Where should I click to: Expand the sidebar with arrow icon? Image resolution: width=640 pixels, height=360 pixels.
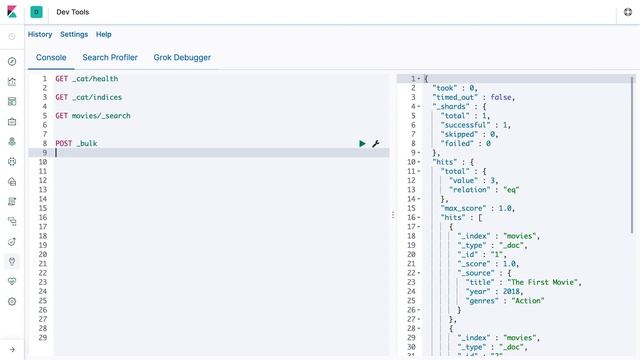12,349
